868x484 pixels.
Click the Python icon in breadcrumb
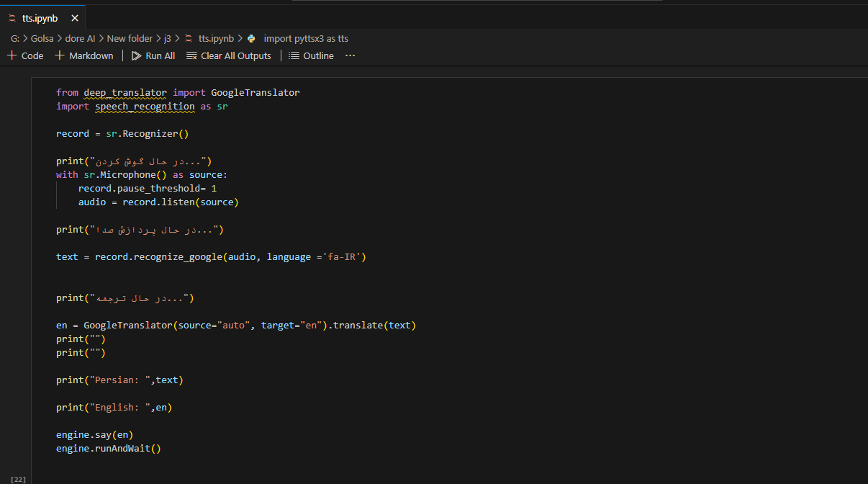tap(251, 38)
